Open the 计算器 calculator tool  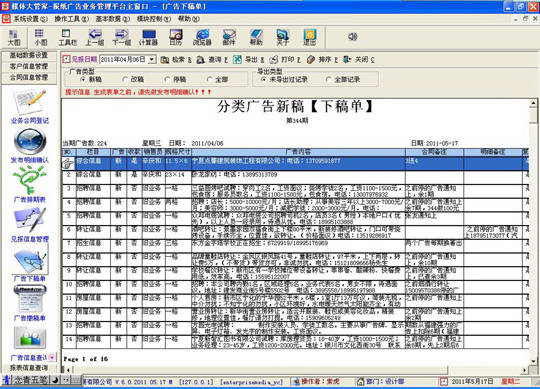point(148,38)
